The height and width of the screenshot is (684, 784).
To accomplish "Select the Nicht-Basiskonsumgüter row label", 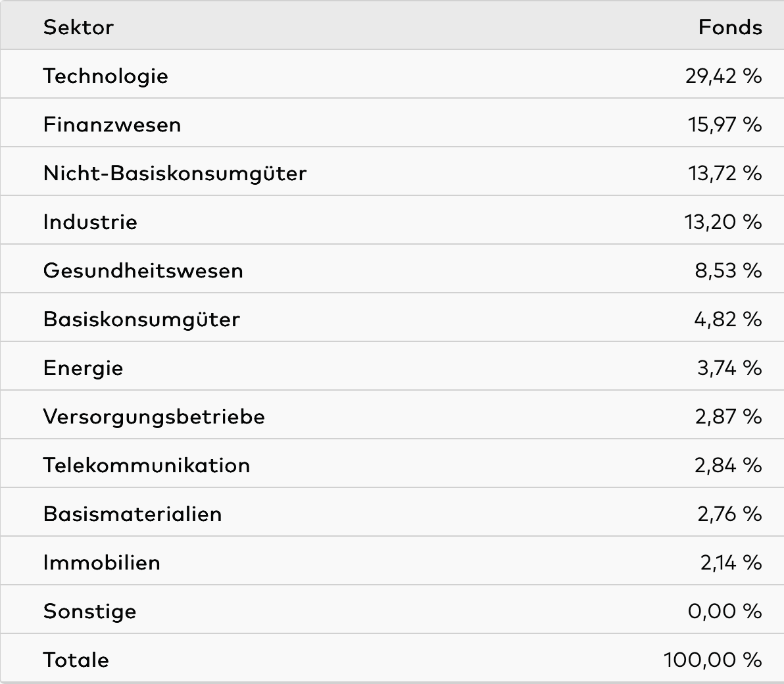I will [174, 173].
